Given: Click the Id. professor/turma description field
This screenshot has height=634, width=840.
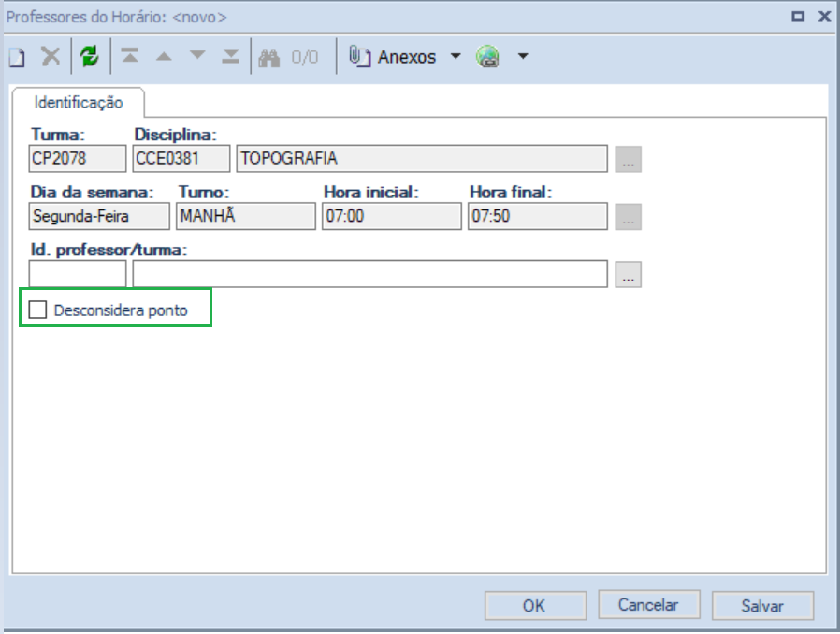Looking at the screenshot, I should coord(370,274).
